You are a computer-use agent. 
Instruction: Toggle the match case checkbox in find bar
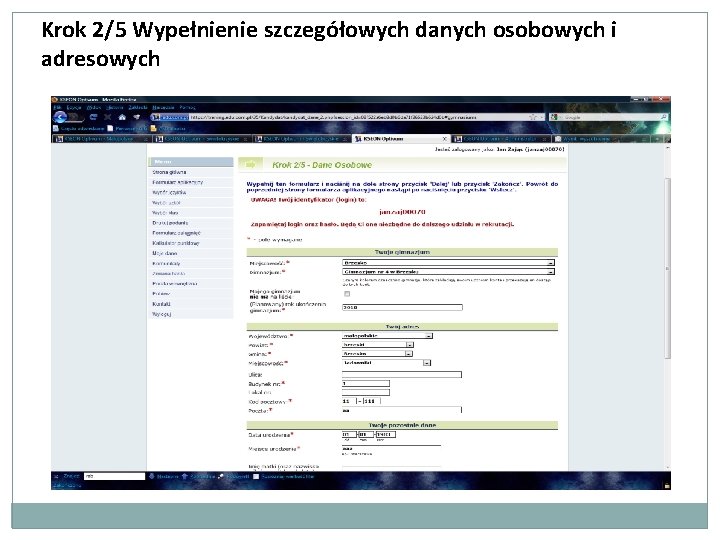pyautogui.click(x=256, y=477)
